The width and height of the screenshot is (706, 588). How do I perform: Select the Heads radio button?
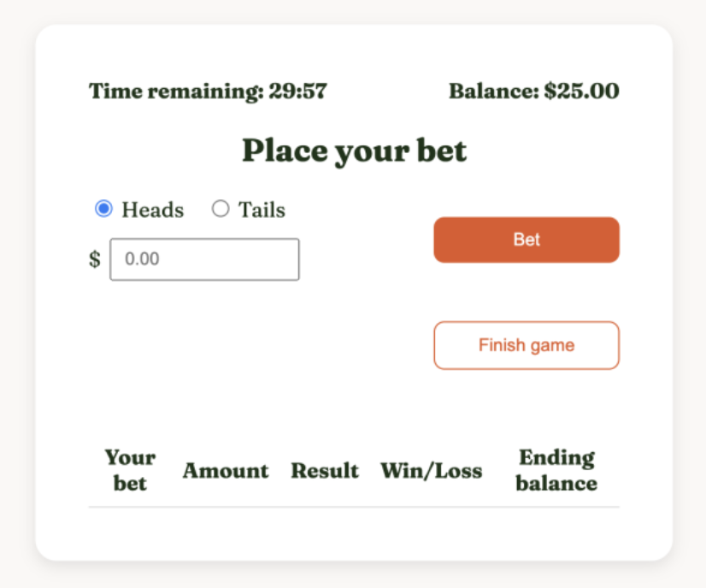coord(103,209)
